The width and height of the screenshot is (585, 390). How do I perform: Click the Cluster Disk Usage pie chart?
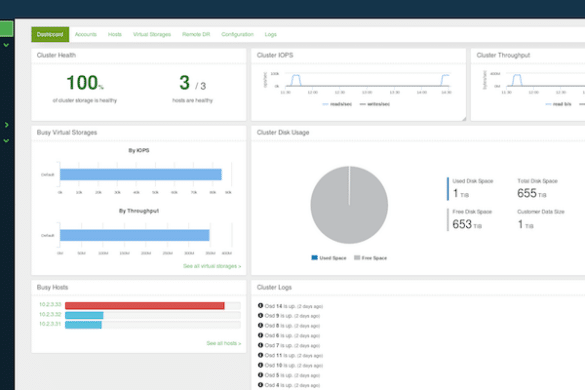click(349, 205)
